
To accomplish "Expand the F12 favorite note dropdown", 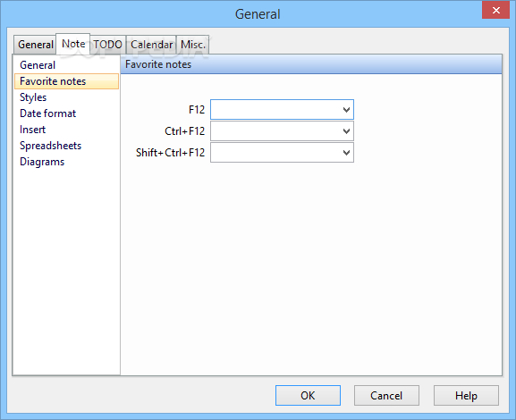I will point(346,110).
